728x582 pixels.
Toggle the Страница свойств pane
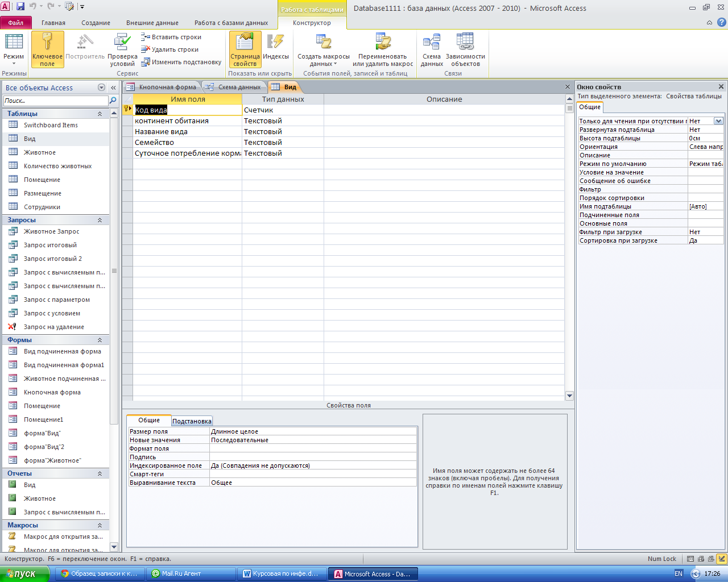pyautogui.click(x=245, y=49)
